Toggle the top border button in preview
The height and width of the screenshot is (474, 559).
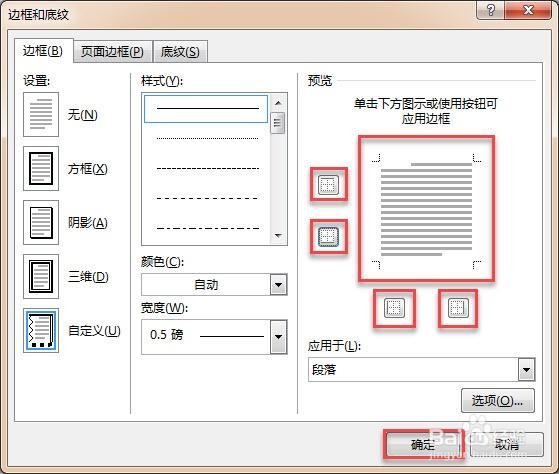click(328, 185)
